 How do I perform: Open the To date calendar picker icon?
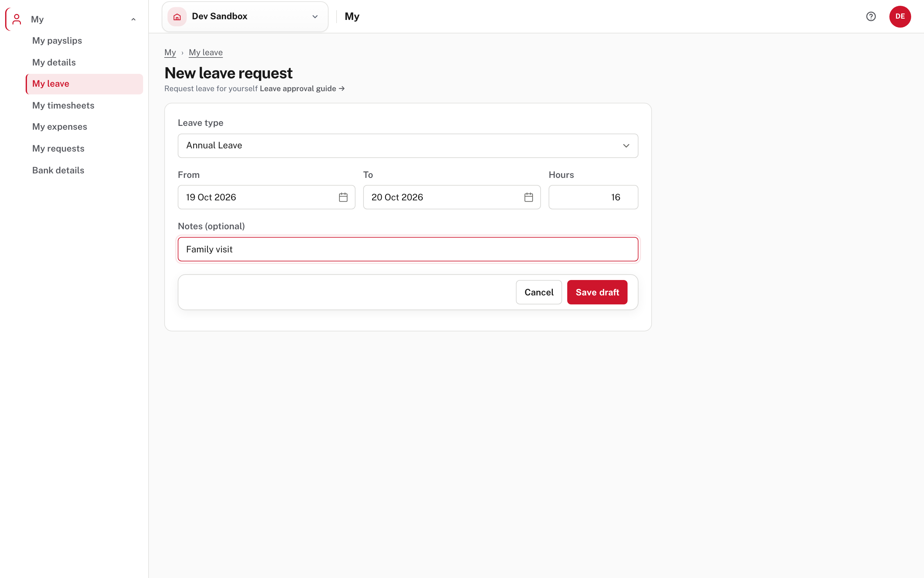coord(528,197)
